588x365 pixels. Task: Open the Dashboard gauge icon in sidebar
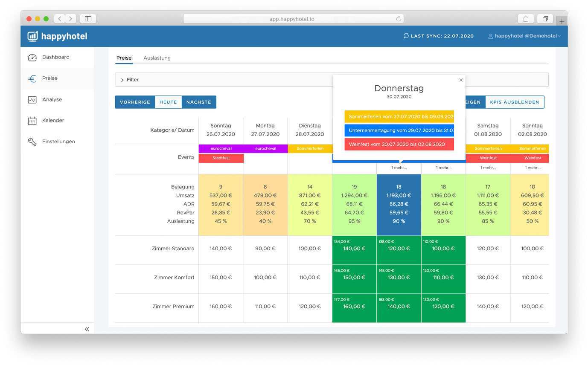click(32, 58)
